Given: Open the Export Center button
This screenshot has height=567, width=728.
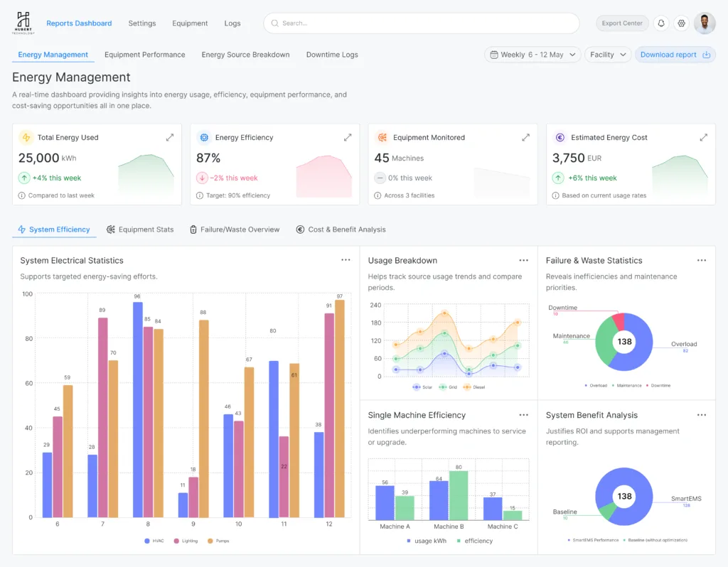Looking at the screenshot, I should pos(622,23).
